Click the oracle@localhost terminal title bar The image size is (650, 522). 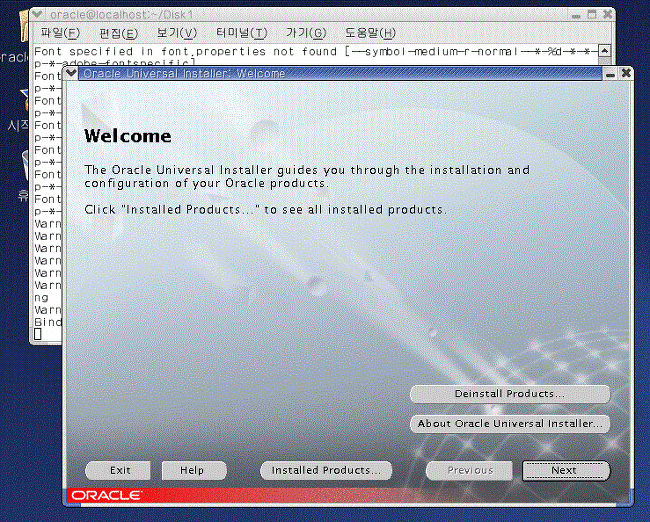pos(307,15)
